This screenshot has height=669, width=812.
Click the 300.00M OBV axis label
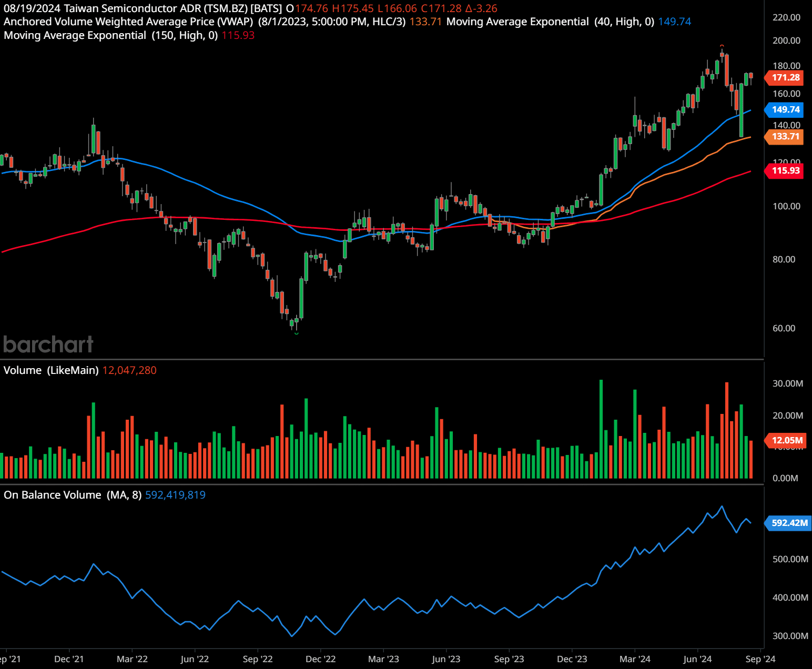click(790, 636)
